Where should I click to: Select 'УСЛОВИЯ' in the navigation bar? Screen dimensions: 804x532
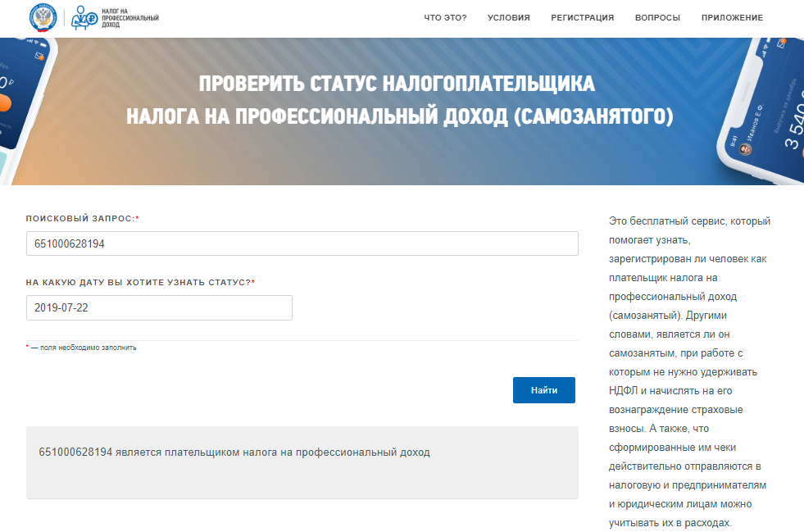pos(508,16)
